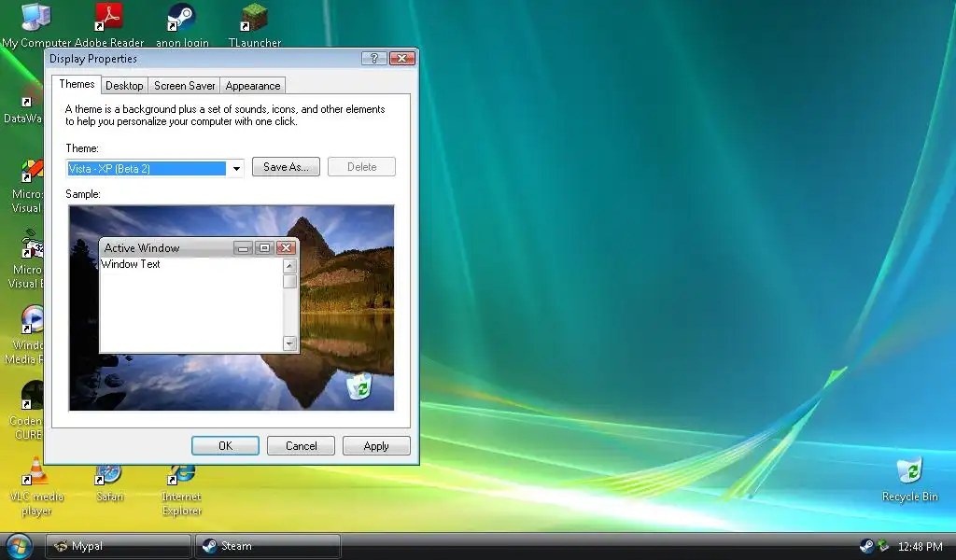Select the Recycle Bin on the desktop
The width and height of the screenshot is (956, 560).
[909, 480]
